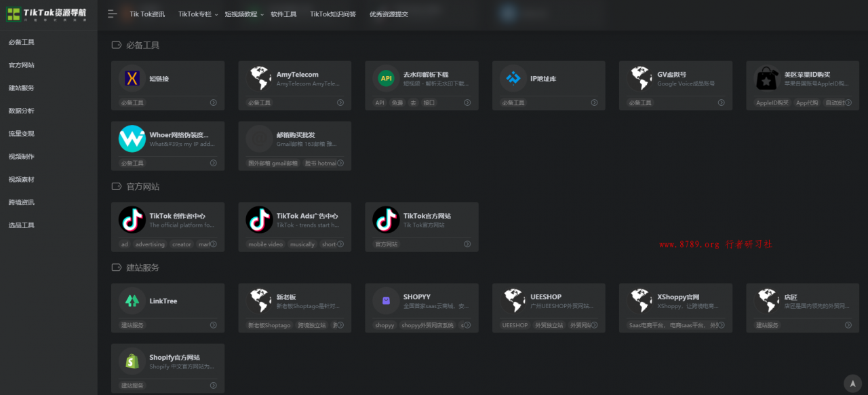Viewport: 868px width, 395px height.
Task: Click the TikTok资源导航 site logo
Action: [47, 14]
